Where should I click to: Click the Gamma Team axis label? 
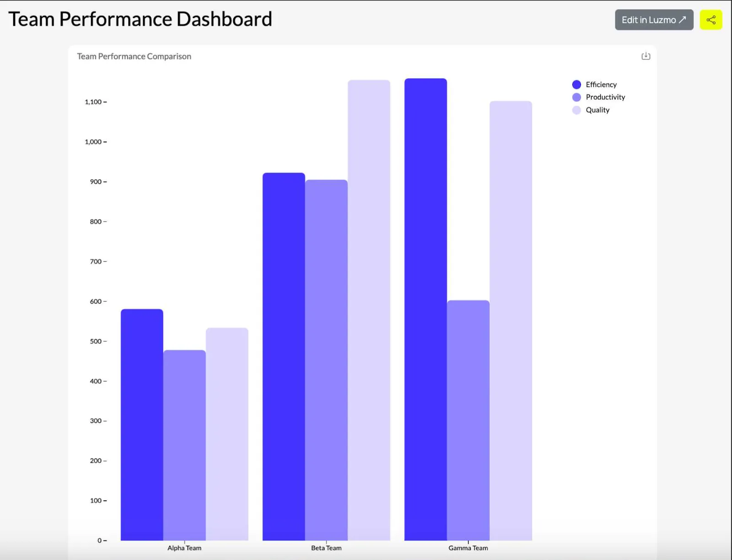click(x=468, y=548)
